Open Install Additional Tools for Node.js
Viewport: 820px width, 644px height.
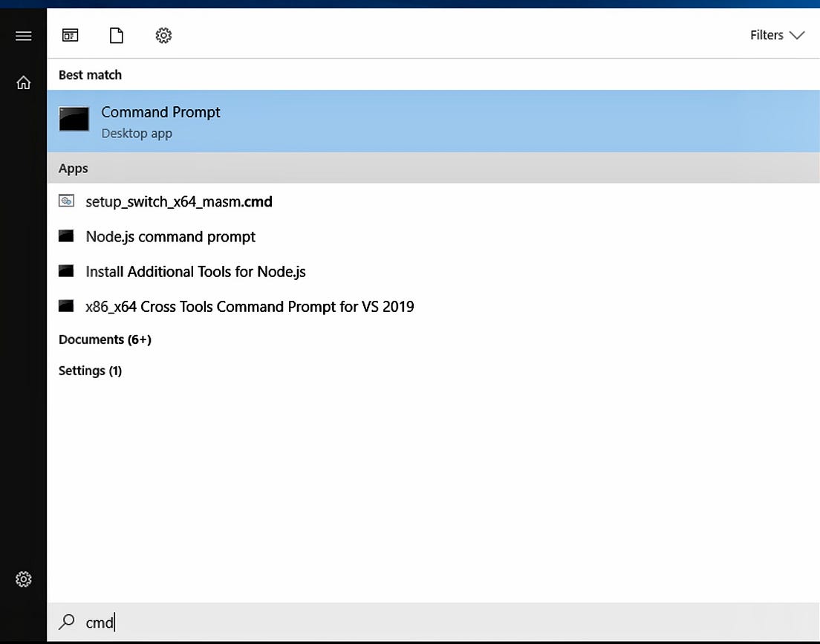[195, 271]
